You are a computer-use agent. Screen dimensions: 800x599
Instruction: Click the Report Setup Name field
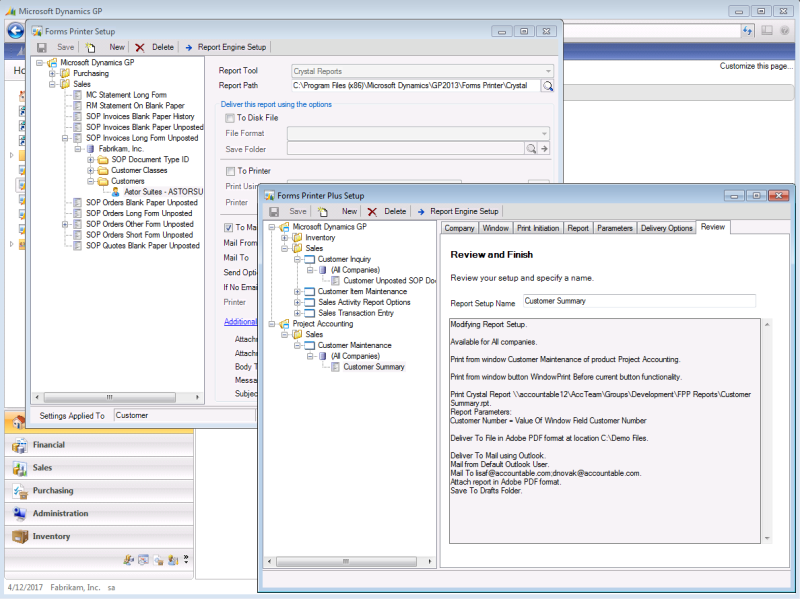pyautogui.click(x=638, y=301)
